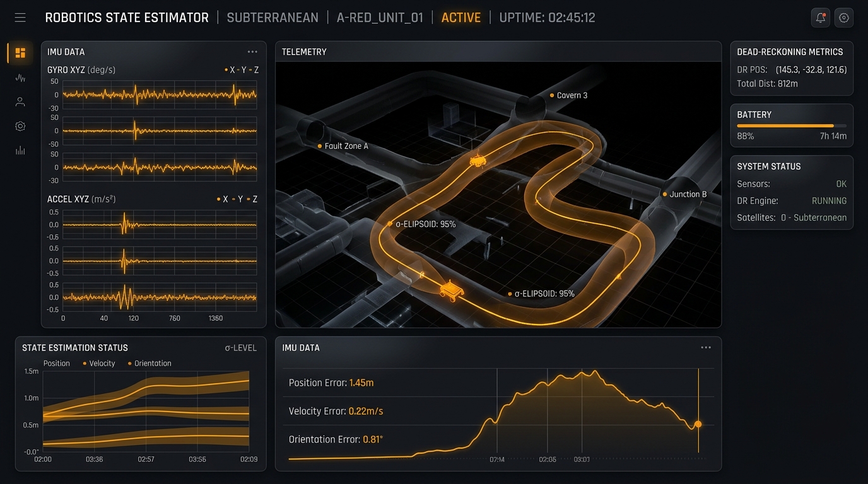Image resolution: width=868 pixels, height=484 pixels.
Task: Click the Total Dist: 812m value
Action: (767, 83)
